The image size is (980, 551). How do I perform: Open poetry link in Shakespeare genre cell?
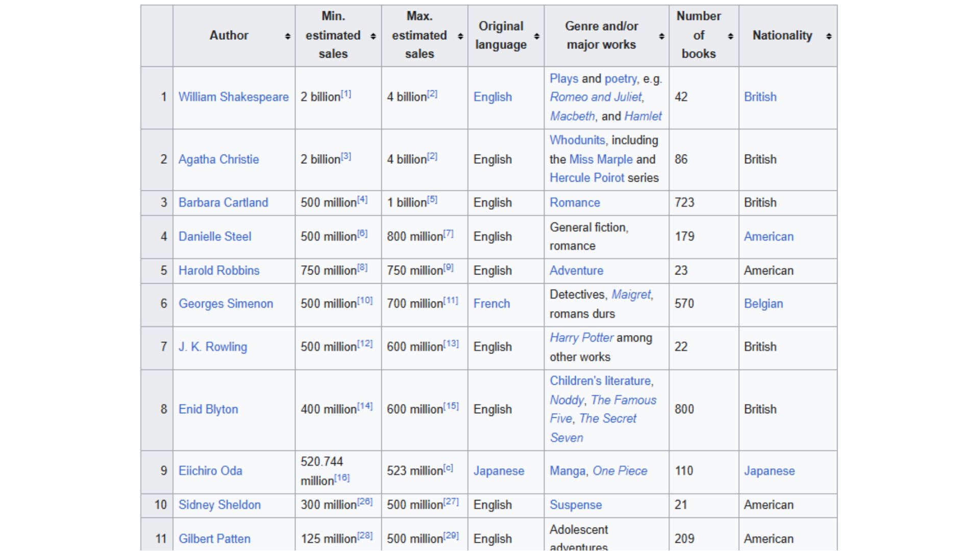point(621,79)
